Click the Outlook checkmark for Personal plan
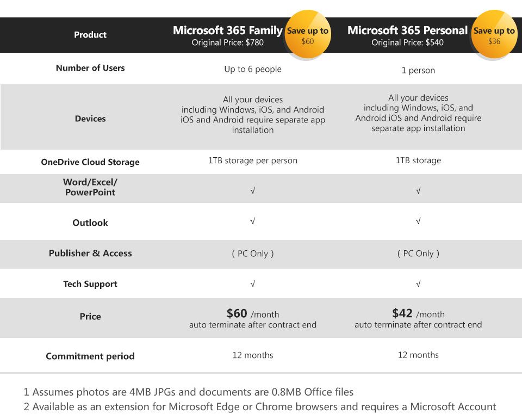 [x=418, y=222]
